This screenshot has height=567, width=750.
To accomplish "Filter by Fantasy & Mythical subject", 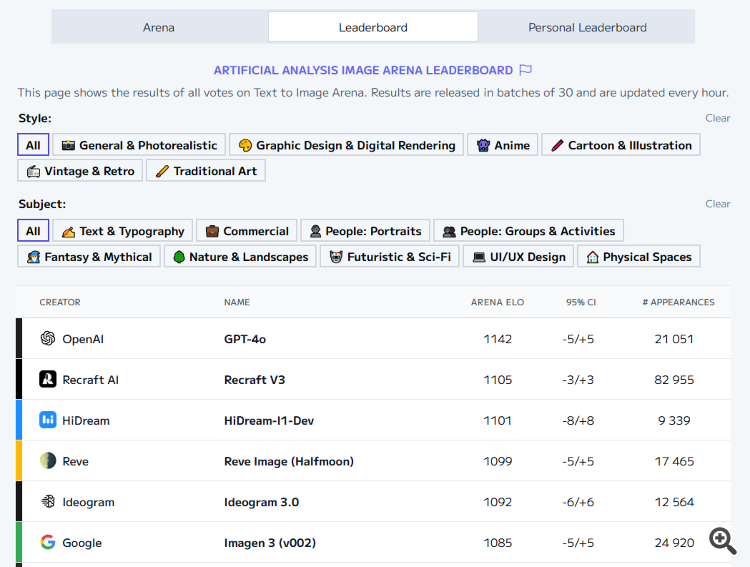I will point(89,256).
